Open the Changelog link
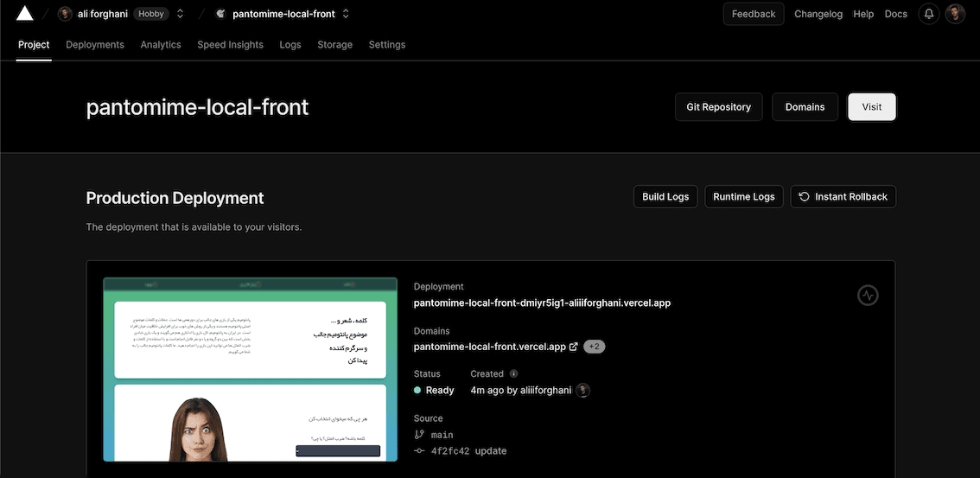Screen dimensions: 980x478 [x=818, y=14]
